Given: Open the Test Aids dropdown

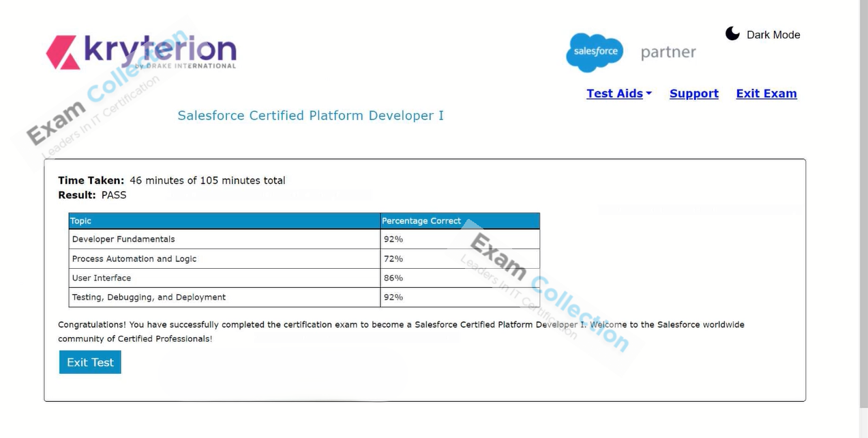Looking at the screenshot, I should [x=619, y=93].
